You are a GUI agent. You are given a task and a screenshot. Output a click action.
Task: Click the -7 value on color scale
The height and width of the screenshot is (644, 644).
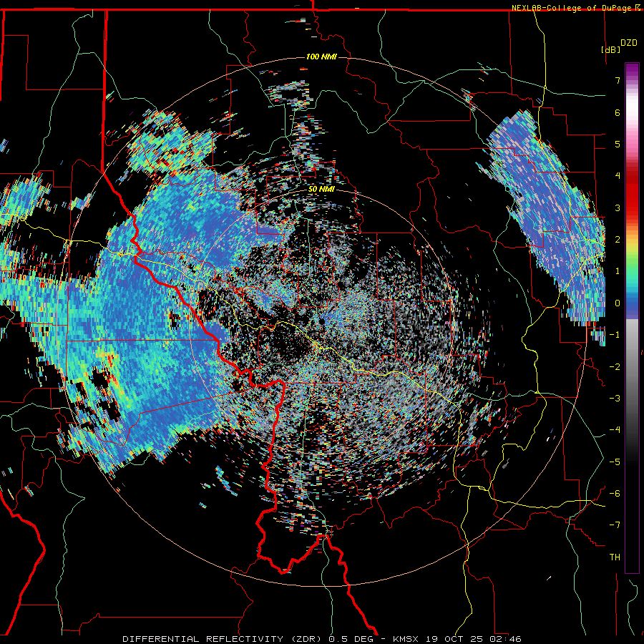[x=615, y=525]
